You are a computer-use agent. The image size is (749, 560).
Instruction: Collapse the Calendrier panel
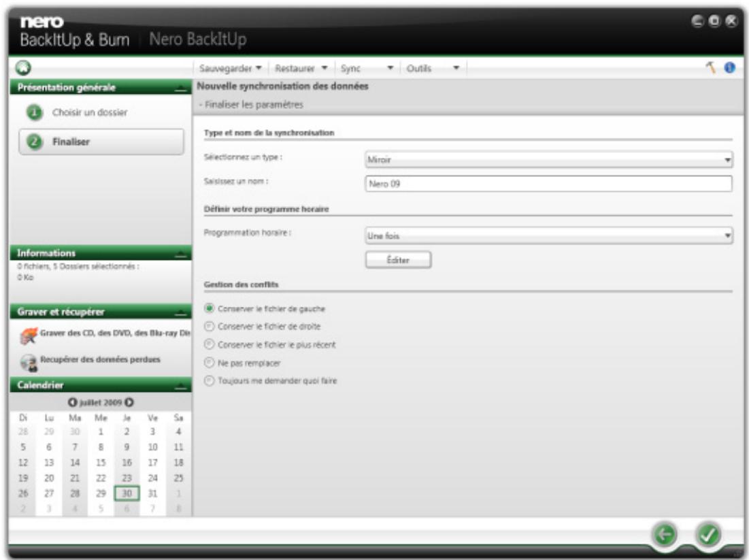coord(180,386)
